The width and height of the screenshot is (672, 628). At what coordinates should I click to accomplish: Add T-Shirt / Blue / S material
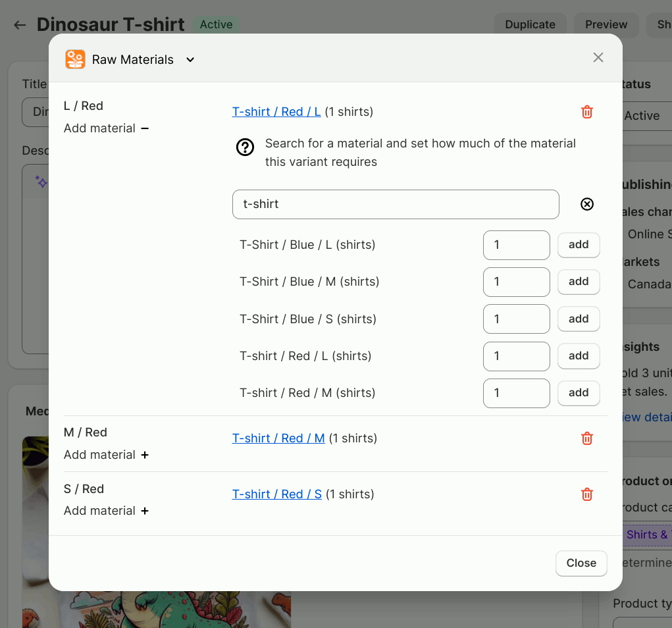click(x=579, y=319)
